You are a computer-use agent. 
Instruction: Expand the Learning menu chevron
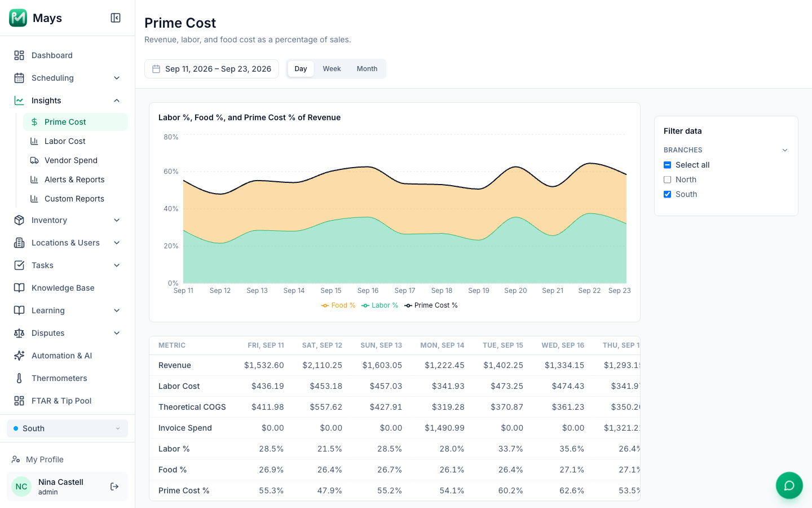(117, 310)
